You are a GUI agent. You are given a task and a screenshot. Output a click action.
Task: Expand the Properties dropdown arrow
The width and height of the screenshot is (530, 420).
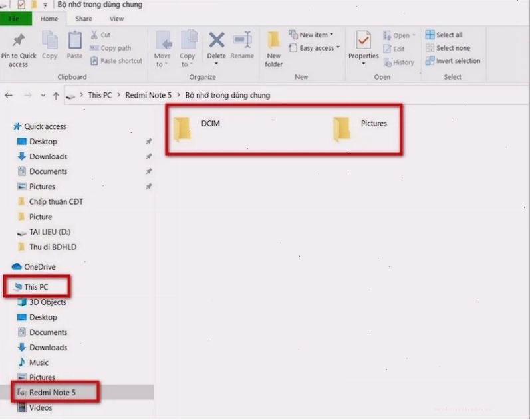(363, 64)
